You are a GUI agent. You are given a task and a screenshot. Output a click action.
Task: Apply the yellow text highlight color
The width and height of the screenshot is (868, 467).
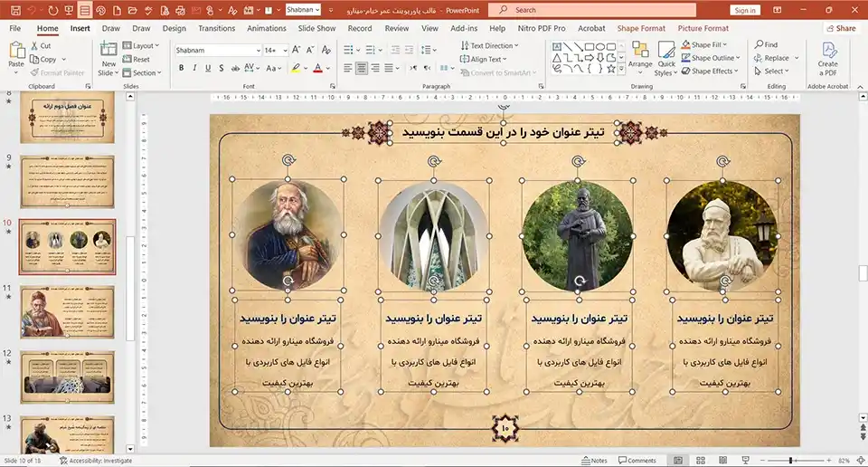coord(297,68)
